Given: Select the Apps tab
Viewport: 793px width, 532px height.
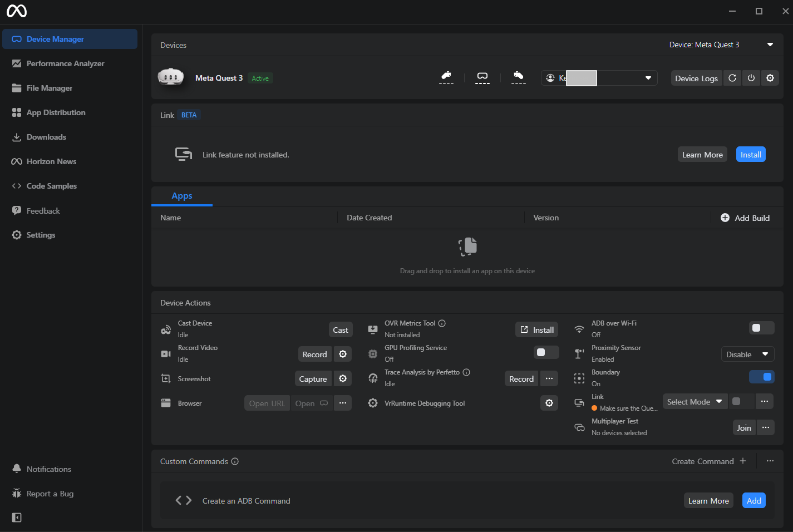Looking at the screenshot, I should click(182, 196).
